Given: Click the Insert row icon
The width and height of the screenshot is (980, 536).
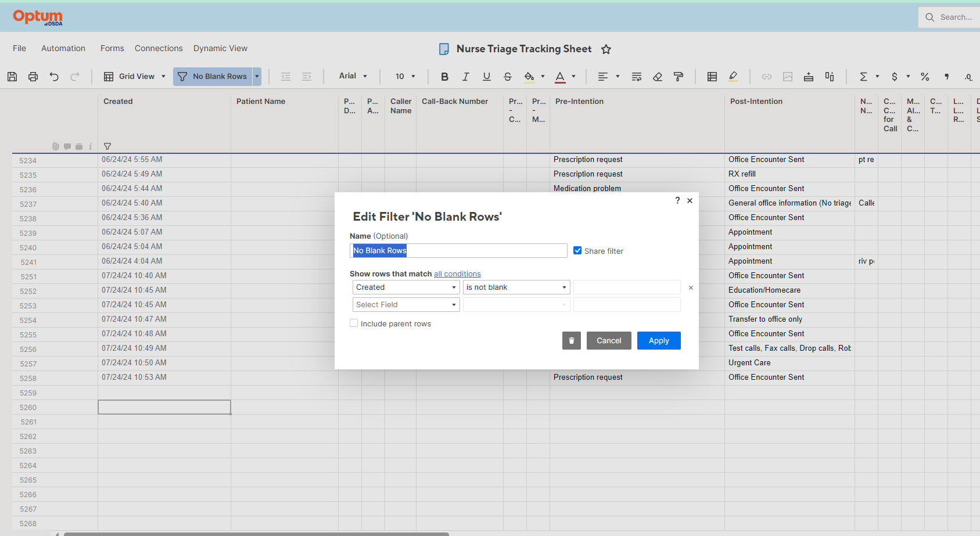Looking at the screenshot, I should tap(809, 77).
